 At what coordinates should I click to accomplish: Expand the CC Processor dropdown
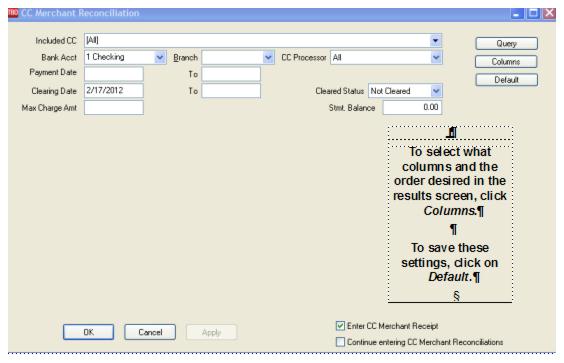coord(436,57)
